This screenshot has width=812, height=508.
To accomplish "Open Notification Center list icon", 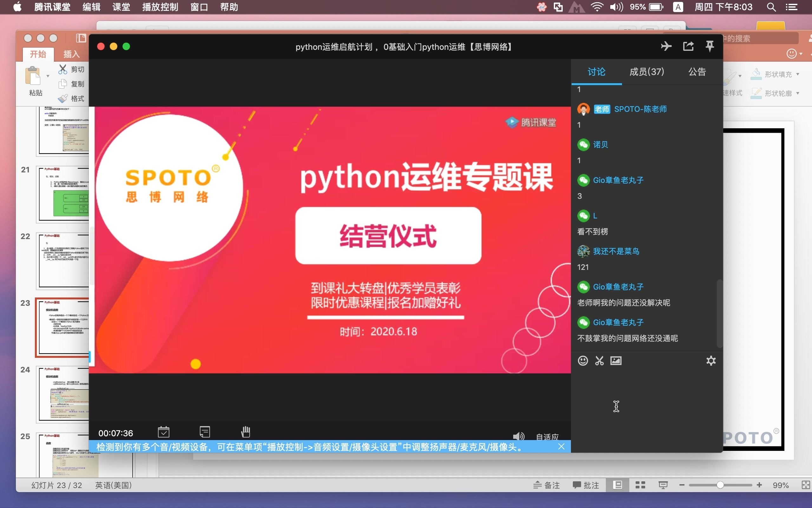I will pos(791,7).
